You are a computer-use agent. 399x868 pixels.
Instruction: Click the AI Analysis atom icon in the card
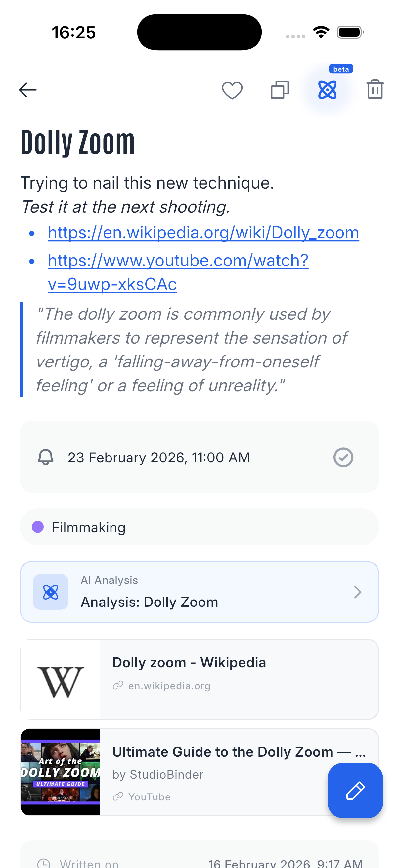tap(50, 592)
